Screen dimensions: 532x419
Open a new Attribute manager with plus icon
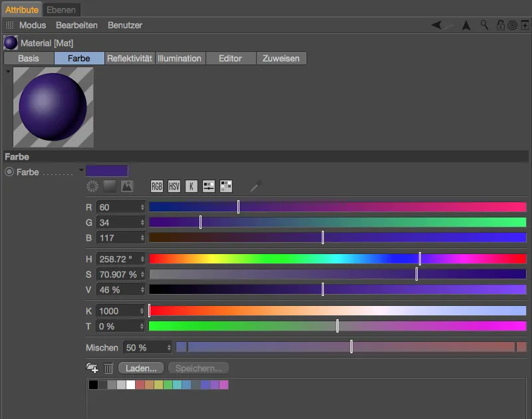click(x=525, y=25)
